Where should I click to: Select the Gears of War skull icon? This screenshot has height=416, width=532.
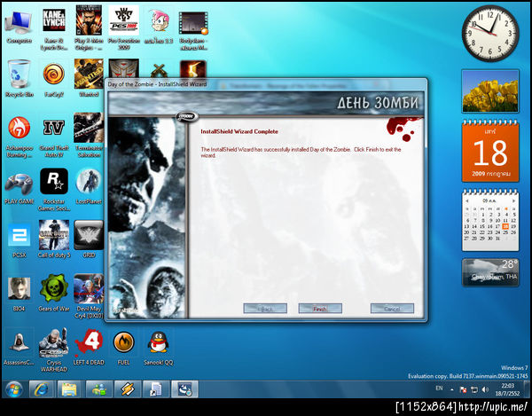(54, 293)
